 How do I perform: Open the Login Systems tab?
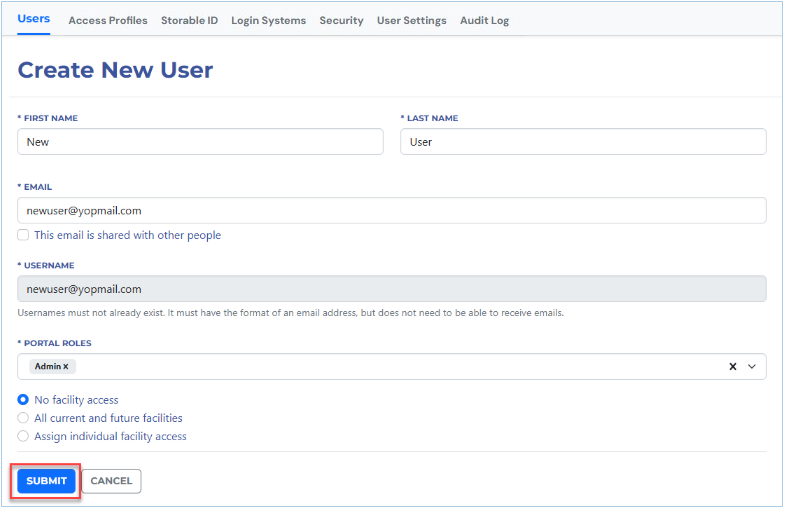pyautogui.click(x=268, y=20)
